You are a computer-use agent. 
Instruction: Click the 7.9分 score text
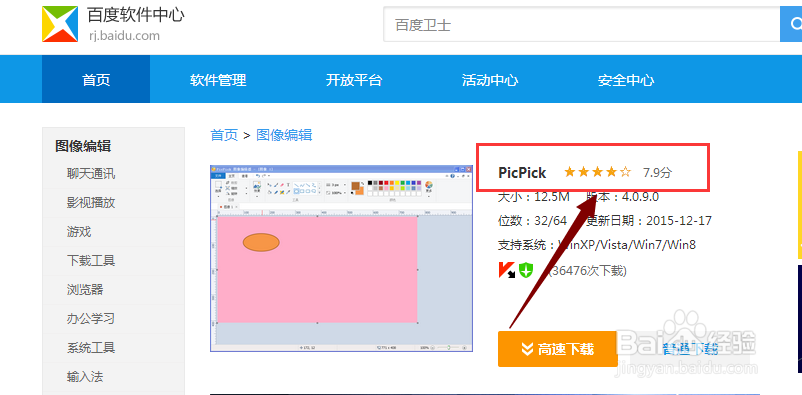(657, 172)
